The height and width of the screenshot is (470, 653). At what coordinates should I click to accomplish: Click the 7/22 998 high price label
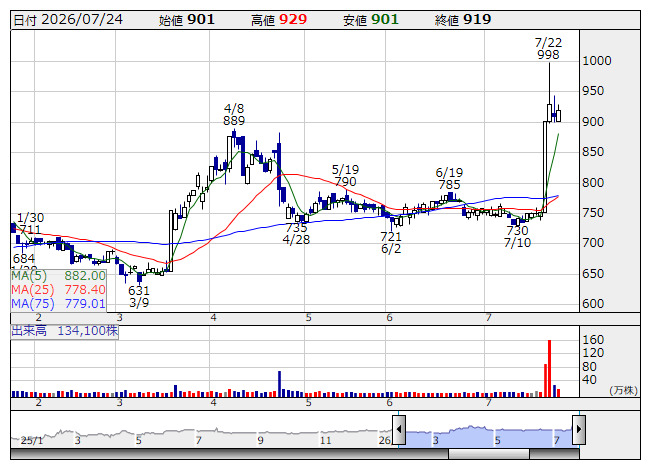click(x=548, y=49)
